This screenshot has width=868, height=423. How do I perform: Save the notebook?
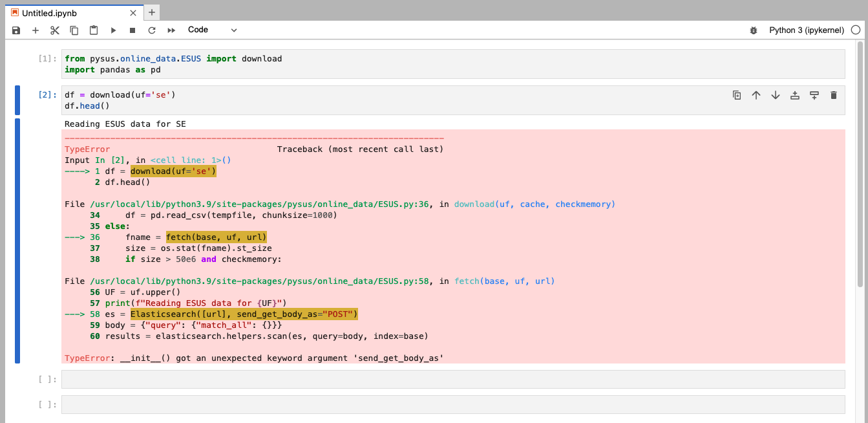(x=16, y=30)
